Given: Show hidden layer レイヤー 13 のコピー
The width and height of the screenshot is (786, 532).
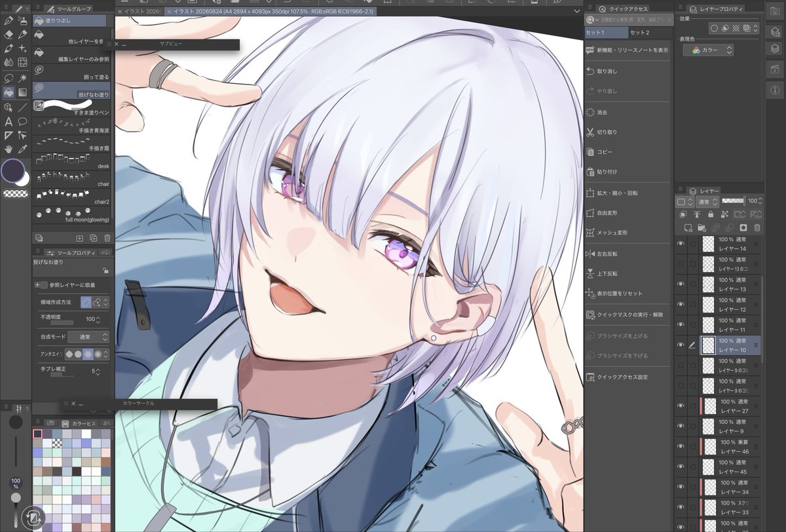Looking at the screenshot, I should (x=681, y=264).
